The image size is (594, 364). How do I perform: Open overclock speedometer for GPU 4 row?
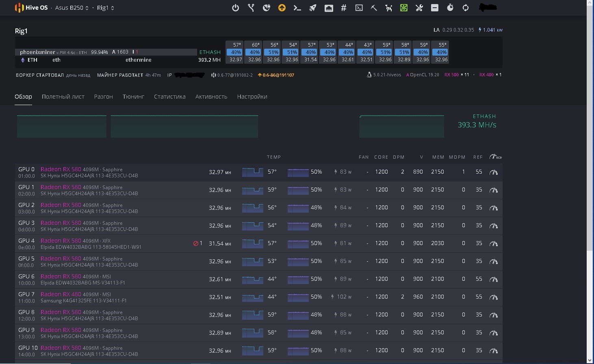click(494, 244)
